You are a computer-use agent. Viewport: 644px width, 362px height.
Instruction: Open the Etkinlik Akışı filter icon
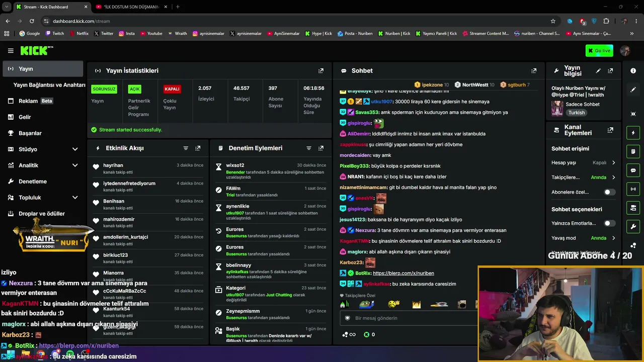click(x=186, y=148)
